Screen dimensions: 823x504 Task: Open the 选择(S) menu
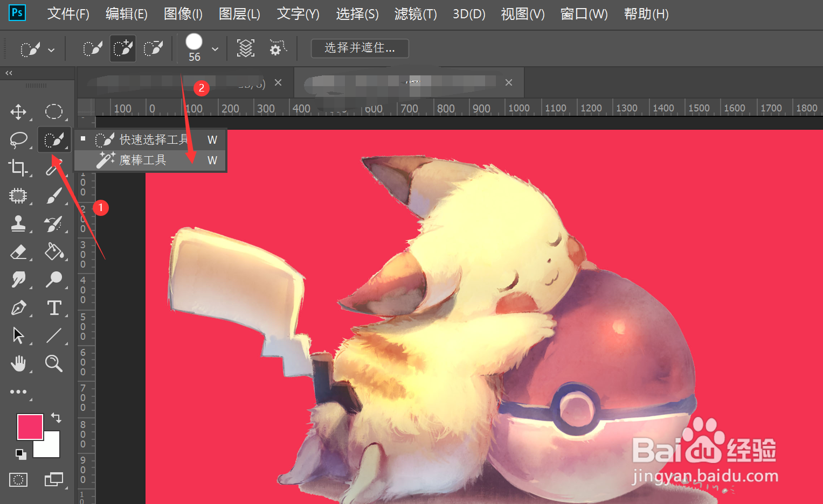tap(357, 14)
